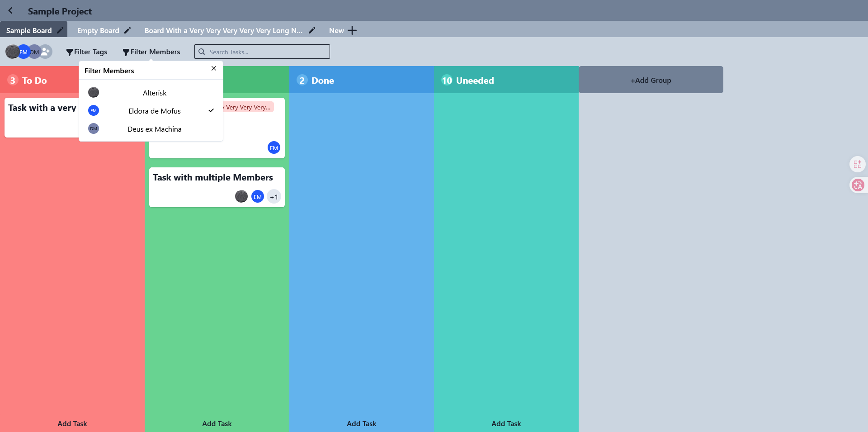This screenshot has width=868, height=432.
Task: Open the 'Task with a very' card
Action: (42, 118)
